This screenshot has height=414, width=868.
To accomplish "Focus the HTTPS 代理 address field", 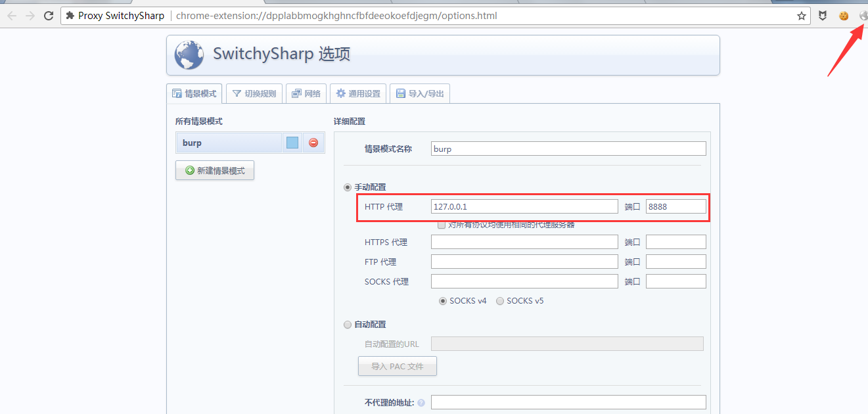I will coord(524,242).
